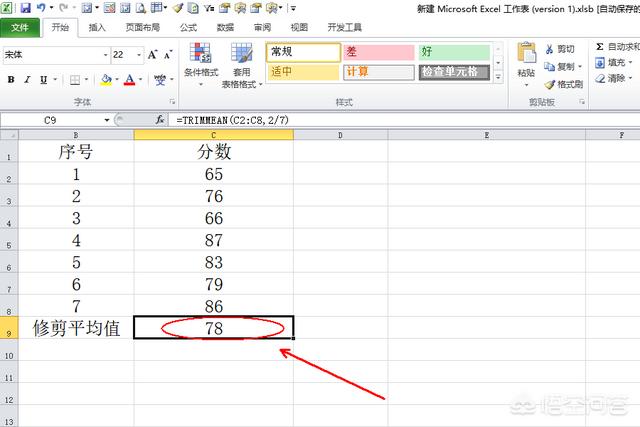This screenshot has width=640, height=427.
Task: Expand the font color dropdown arrow
Action: pos(140,79)
